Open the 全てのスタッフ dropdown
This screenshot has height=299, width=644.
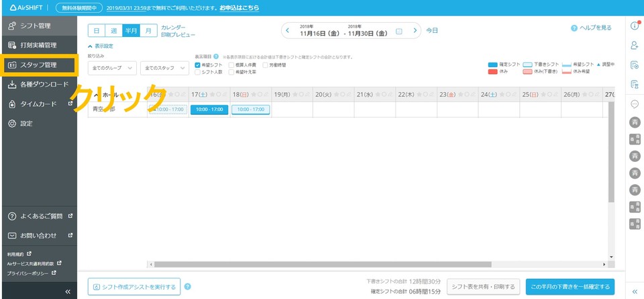pos(164,69)
